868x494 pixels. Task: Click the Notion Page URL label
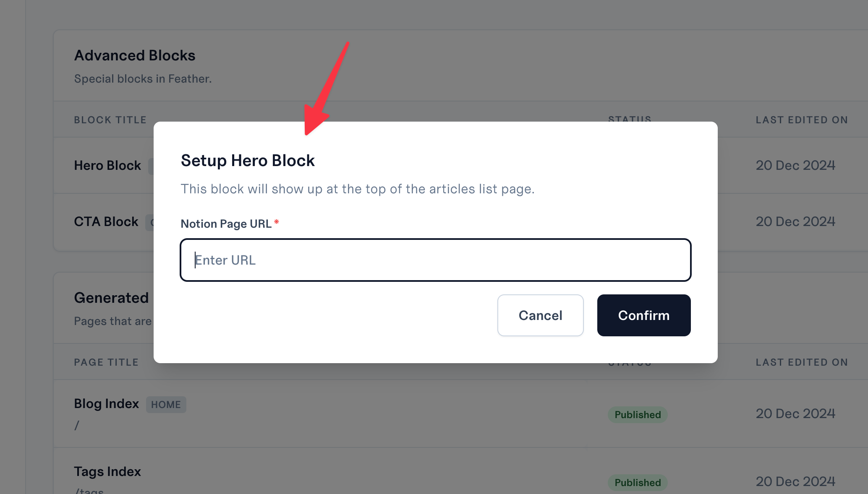(226, 224)
